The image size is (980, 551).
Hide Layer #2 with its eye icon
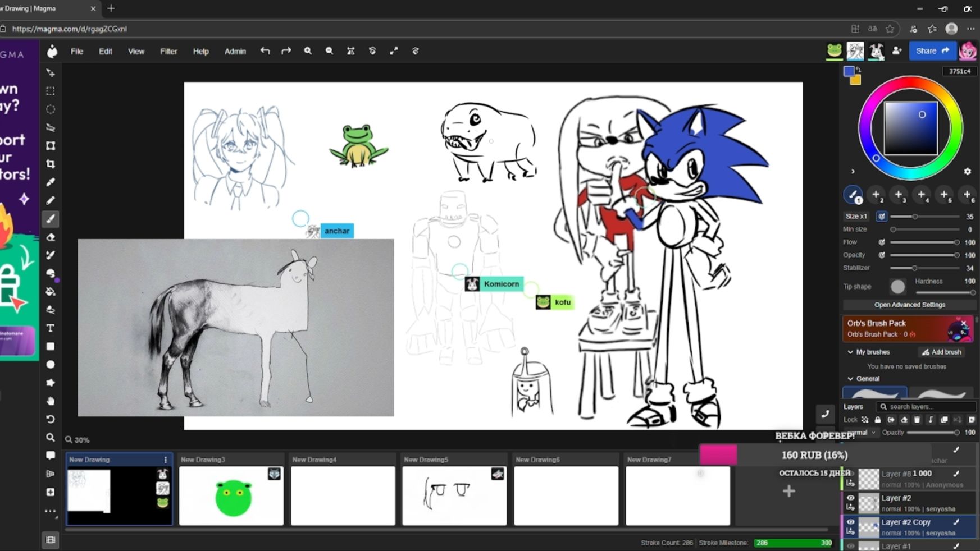coord(851,498)
